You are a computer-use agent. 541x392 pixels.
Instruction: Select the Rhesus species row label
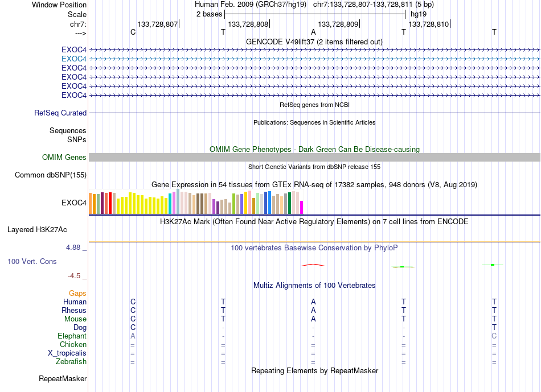click(74, 311)
